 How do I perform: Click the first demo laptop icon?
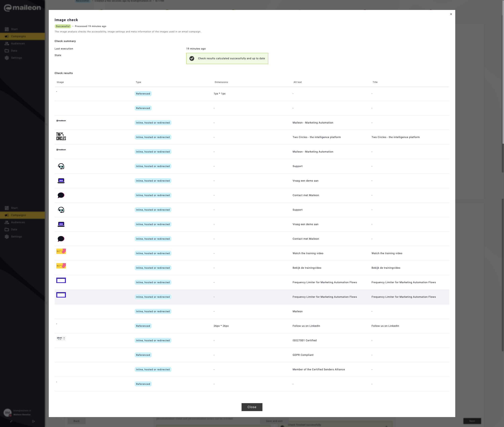click(x=61, y=181)
